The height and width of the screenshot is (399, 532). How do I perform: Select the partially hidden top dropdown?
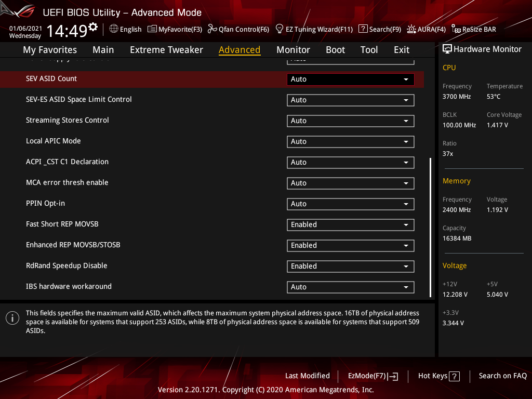351,61
